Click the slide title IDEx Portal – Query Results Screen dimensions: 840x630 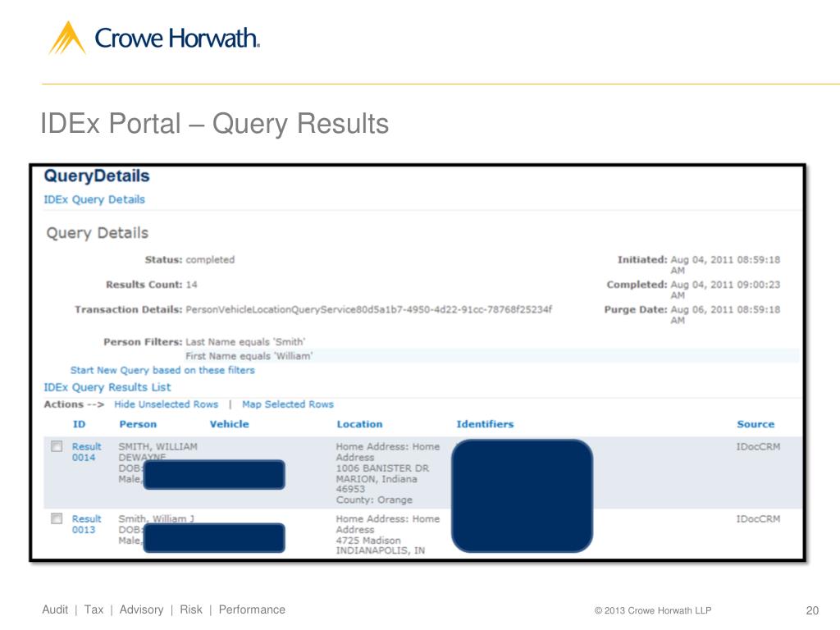(215, 124)
